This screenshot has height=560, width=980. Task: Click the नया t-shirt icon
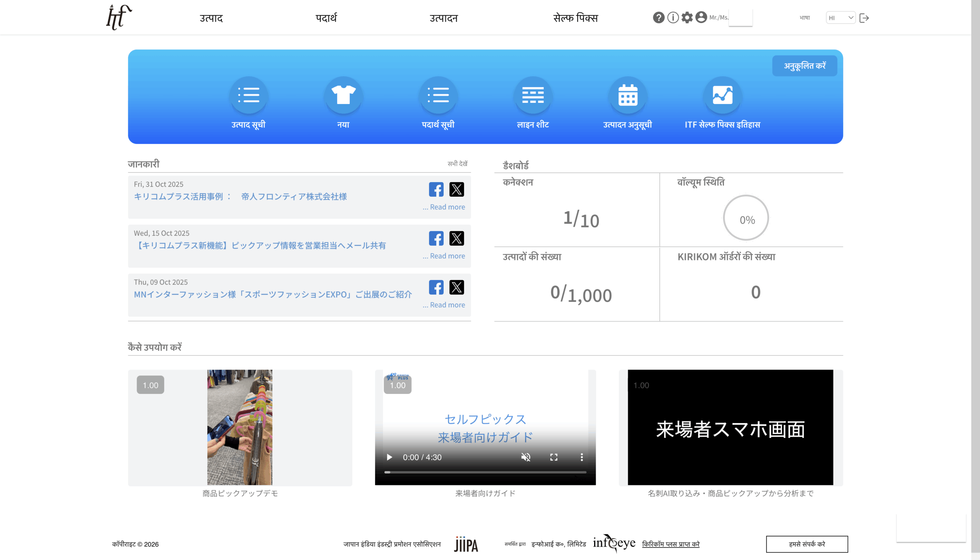[343, 95]
